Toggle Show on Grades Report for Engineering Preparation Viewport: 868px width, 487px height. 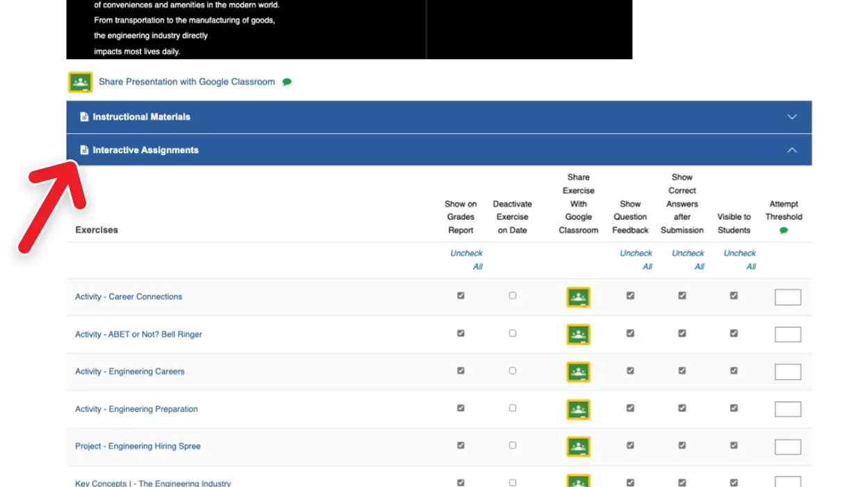[460, 408]
